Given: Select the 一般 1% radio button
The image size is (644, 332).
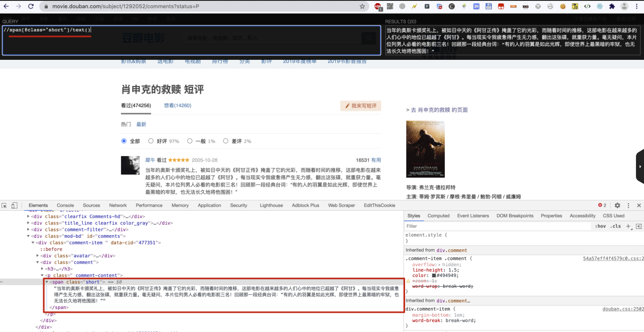Looking at the screenshot, I should [x=190, y=141].
